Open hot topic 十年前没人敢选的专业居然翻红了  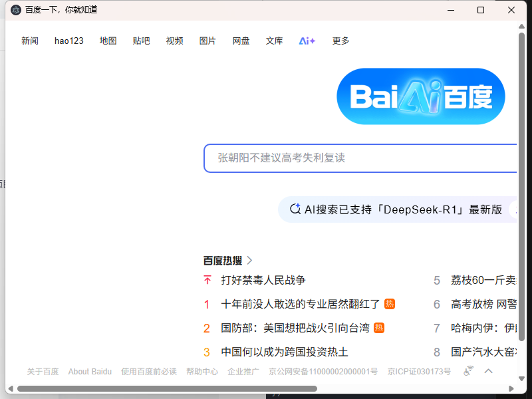[301, 304]
